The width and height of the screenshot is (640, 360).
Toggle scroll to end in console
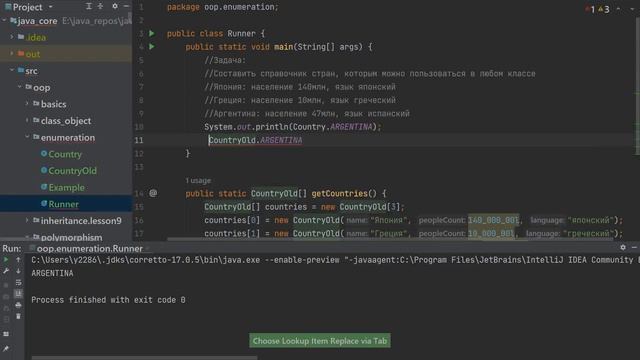[18, 293]
